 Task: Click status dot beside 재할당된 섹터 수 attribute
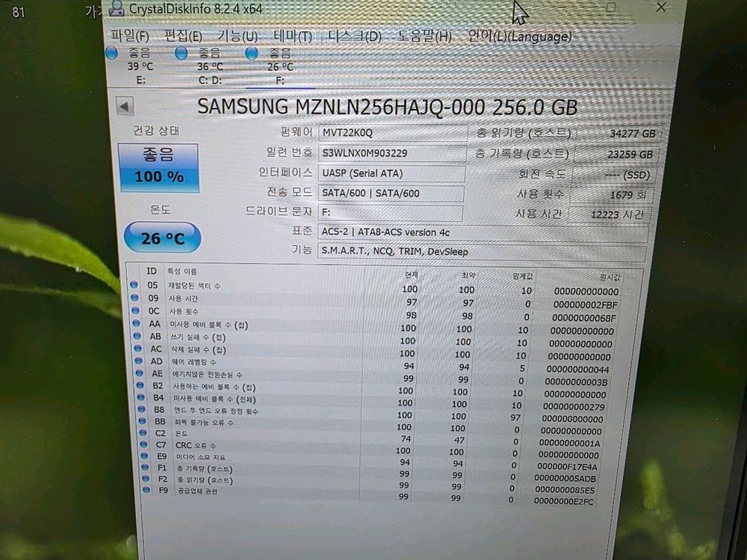[134, 284]
